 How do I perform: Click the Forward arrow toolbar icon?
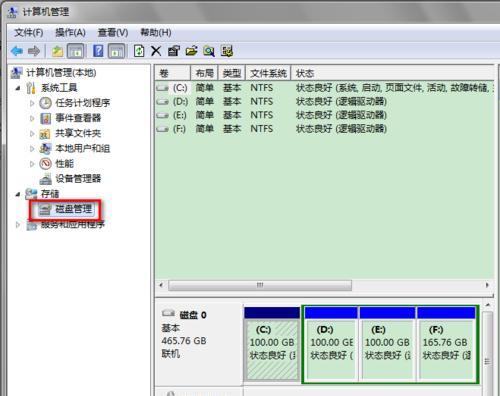[x=34, y=51]
